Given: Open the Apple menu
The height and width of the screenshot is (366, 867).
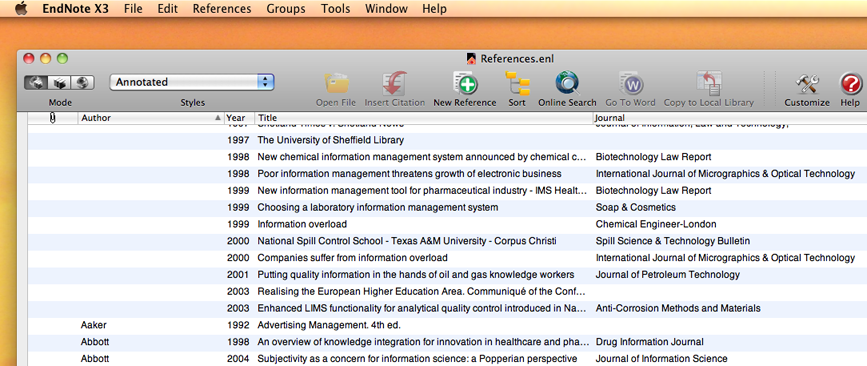Looking at the screenshot, I should coord(21,8).
